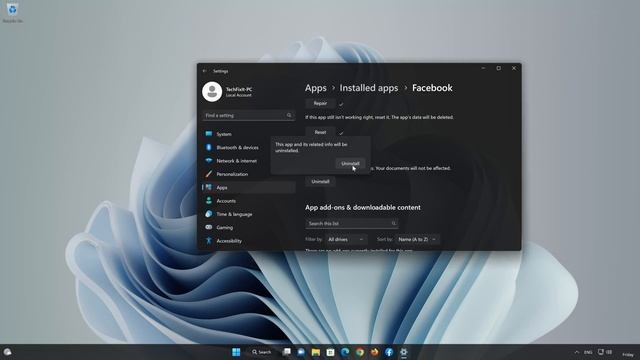Open the Accounts settings category
Viewport: 640px width, 360px height.
point(249,201)
